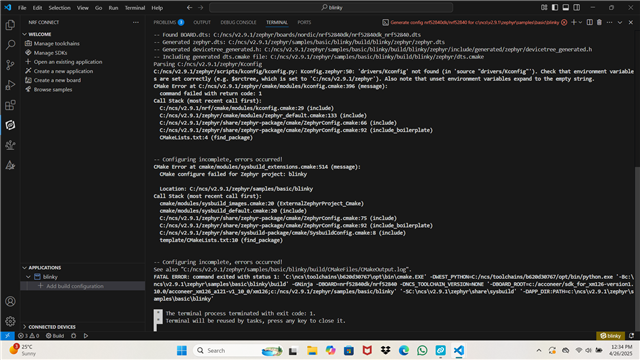Open File Explorer from taskbar
This screenshot has height=360, width=640.
pos(312,350)
